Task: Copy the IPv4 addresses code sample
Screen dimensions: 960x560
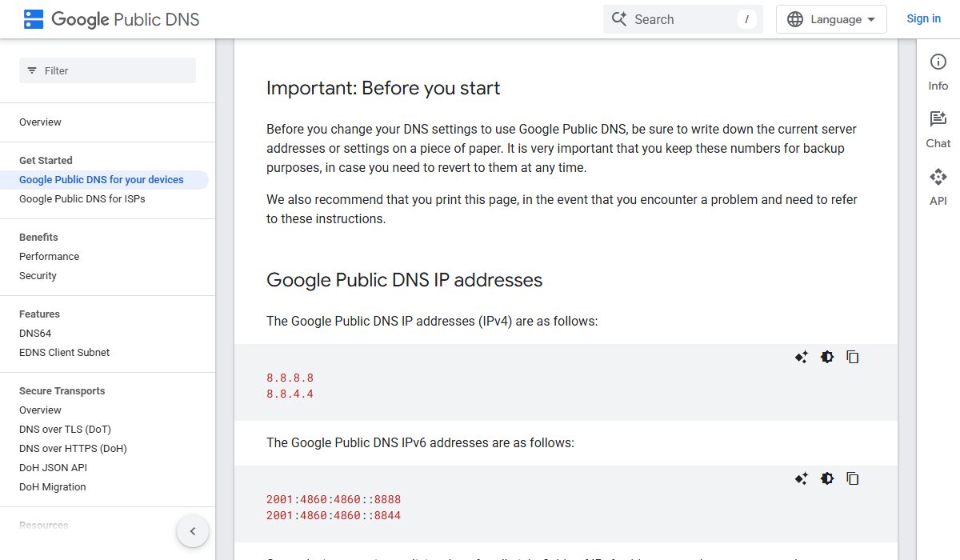Action: tap(853, 357)
